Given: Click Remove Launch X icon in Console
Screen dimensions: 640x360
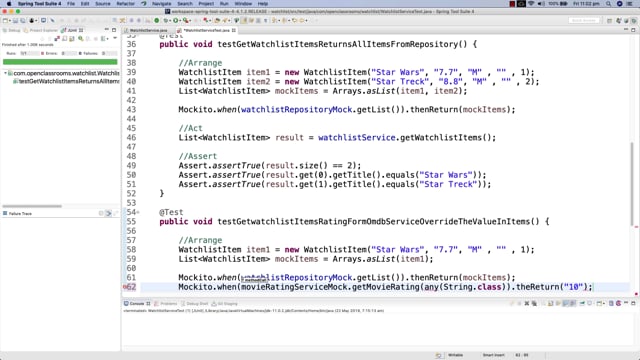Looking at the screenshot, I should pos(527,303).
